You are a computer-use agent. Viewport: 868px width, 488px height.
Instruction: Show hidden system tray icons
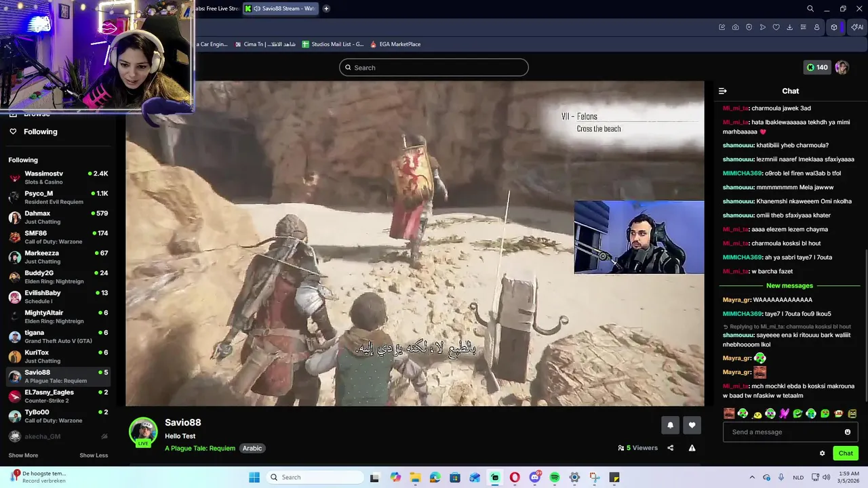751,477
